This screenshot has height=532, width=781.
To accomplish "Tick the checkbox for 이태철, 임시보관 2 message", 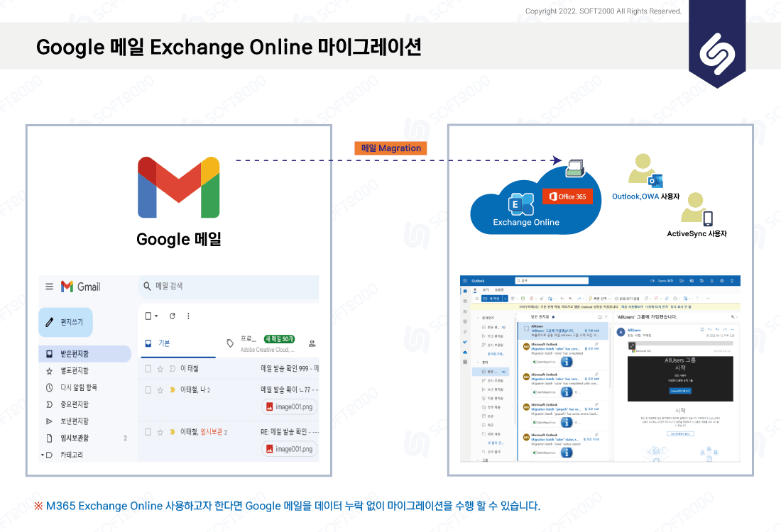I will coord(148,432).
